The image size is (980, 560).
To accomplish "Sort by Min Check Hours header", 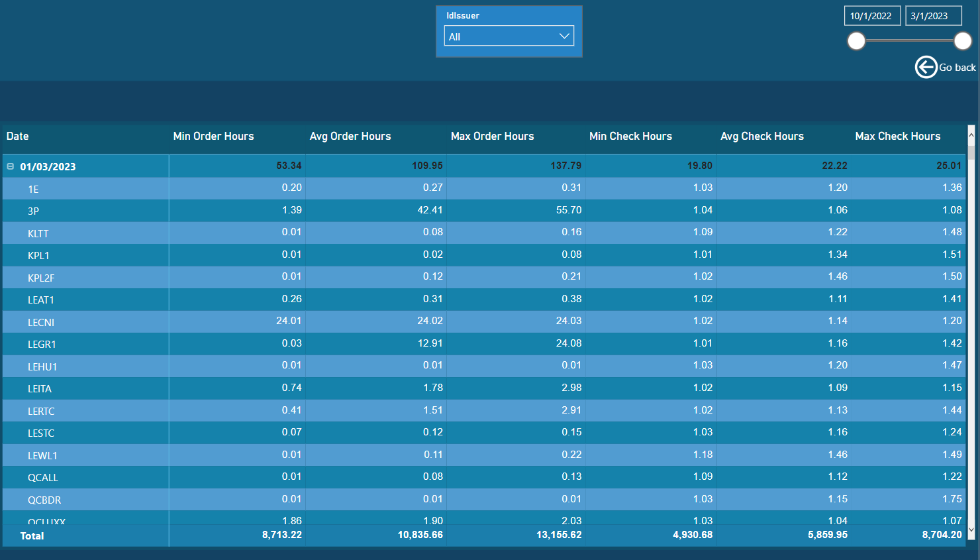I will 630,137.
